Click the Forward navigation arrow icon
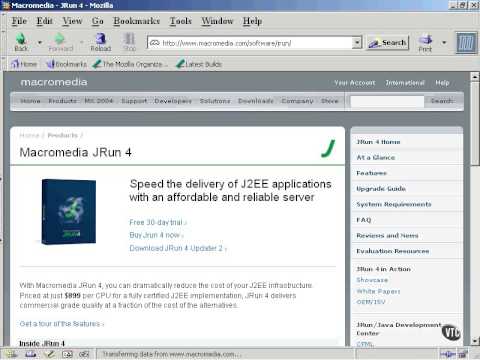The image size is (480, 360). point(60,39)
